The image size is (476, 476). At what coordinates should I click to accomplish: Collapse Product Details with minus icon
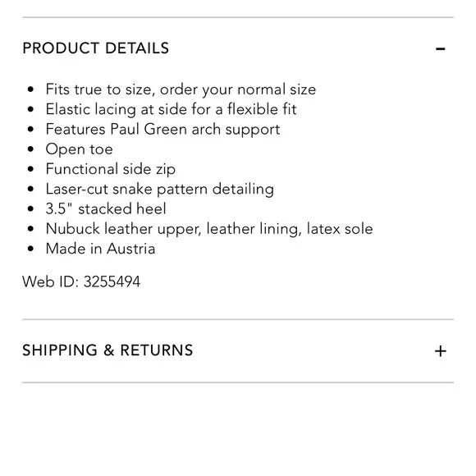(x=440, y=48)
